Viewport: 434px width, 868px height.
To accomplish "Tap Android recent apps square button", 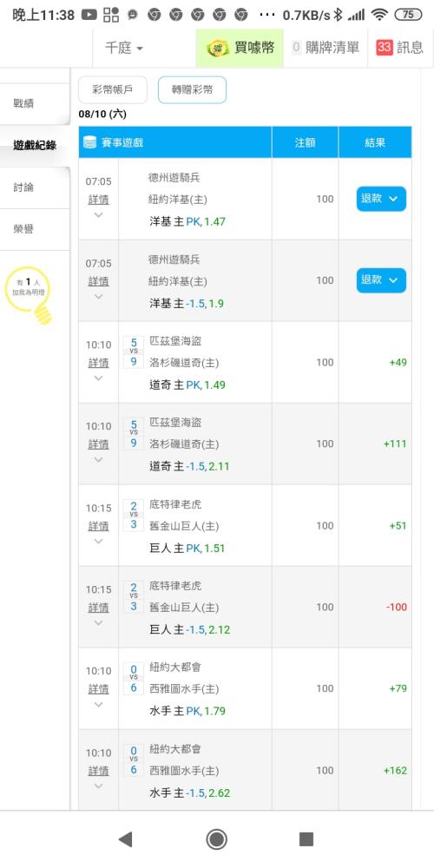I will (x=306, y=839).
